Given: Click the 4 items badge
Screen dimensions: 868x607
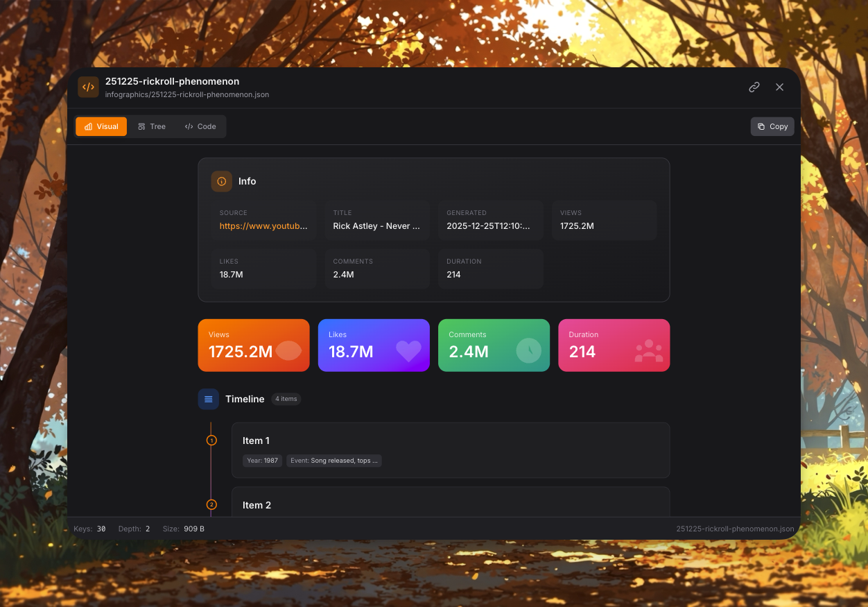Looking at the screenshot, I should [286, 399].
